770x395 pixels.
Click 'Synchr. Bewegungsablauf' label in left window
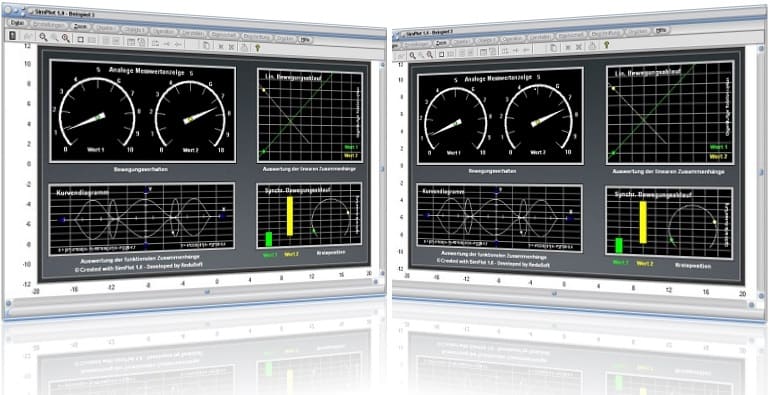point(297,190)
